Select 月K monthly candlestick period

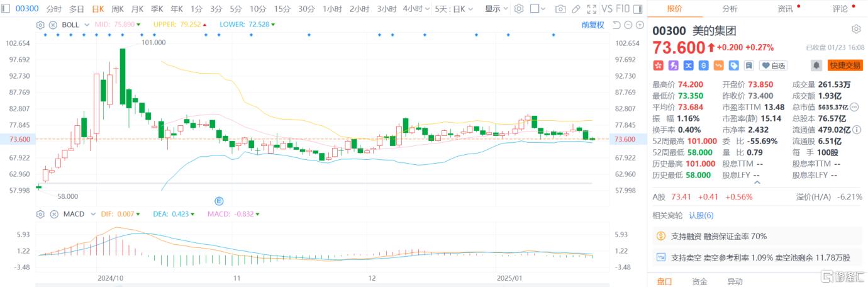pyautogui.click(x=137, y=9)
